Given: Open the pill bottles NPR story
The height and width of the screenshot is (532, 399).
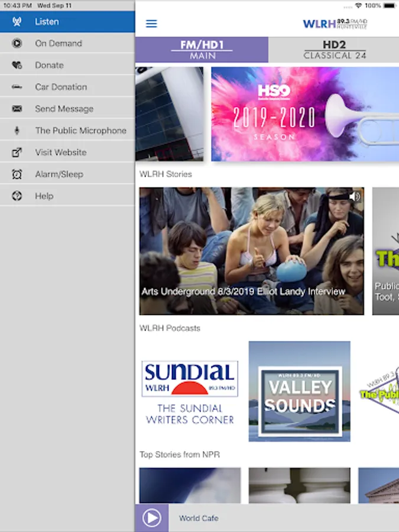Looking at the screenshot, I should pyautogui.click(x=299, y=485).
